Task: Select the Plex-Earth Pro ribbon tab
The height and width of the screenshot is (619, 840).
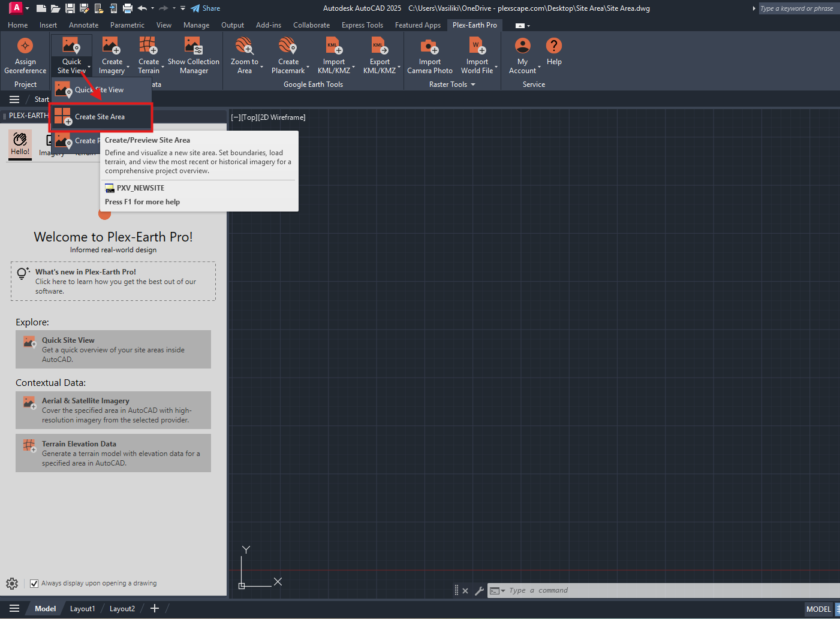Action: (x=474, y=25)
